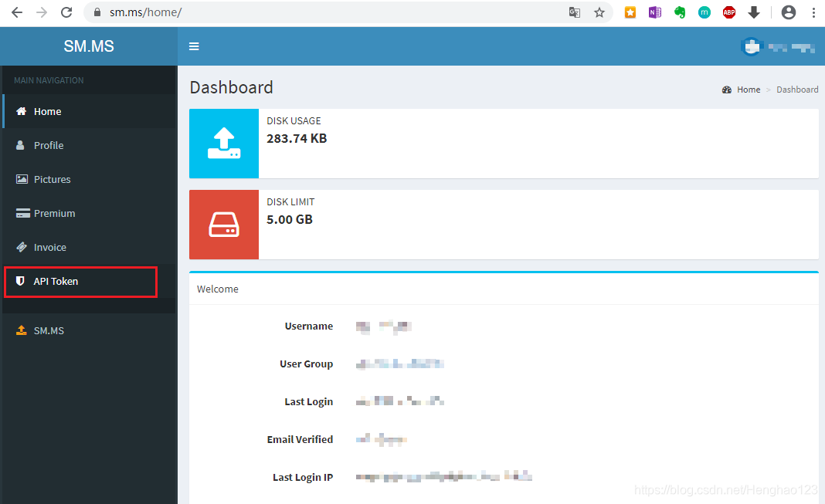Viewport: 825px width, 504px height.
Task: Click the SM.MS logo header
Action: click(x=89, y=46)
